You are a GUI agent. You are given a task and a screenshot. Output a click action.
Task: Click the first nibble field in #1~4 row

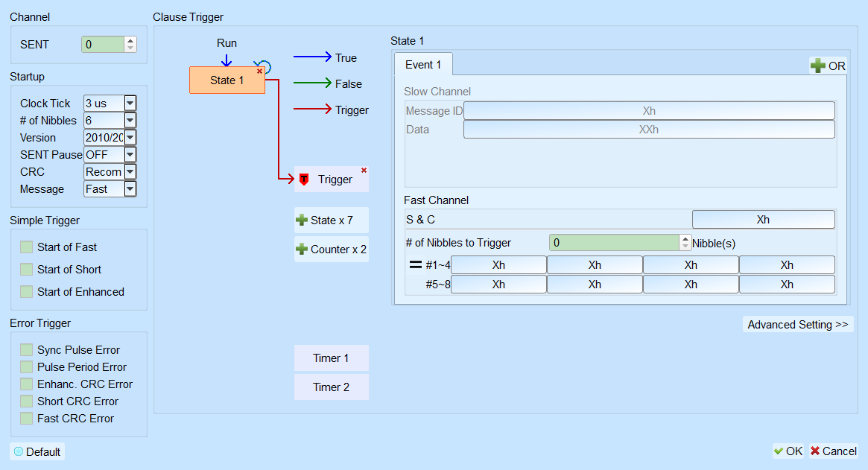pyautogui.click(x=498, y=265)
